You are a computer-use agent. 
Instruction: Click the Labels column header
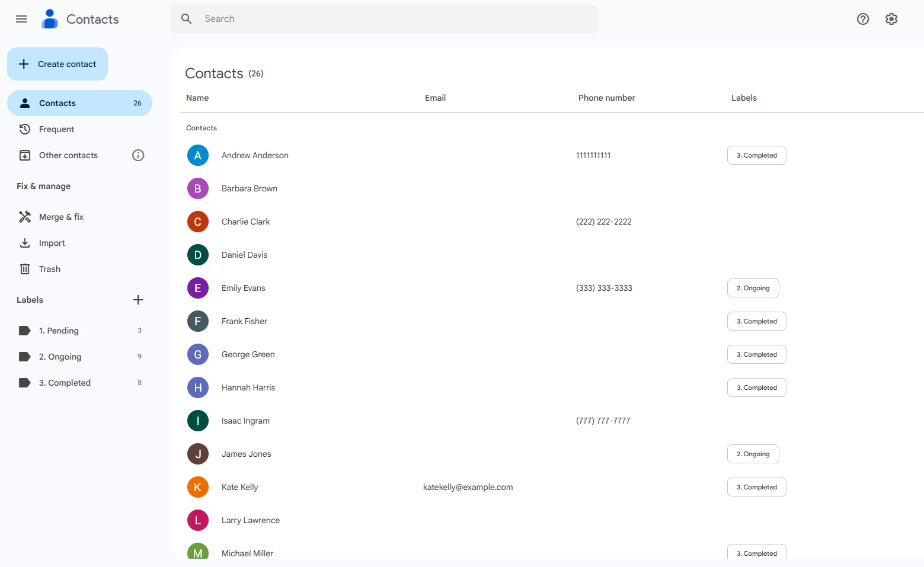(744, 98)
